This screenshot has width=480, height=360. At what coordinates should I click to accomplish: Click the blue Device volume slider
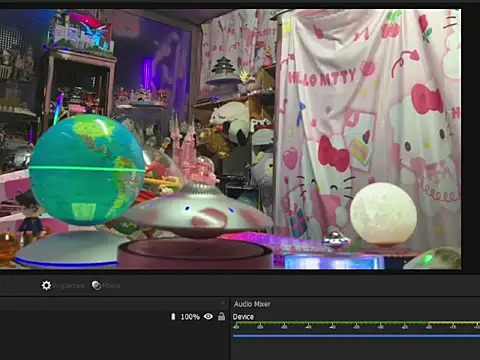[356, 336]
